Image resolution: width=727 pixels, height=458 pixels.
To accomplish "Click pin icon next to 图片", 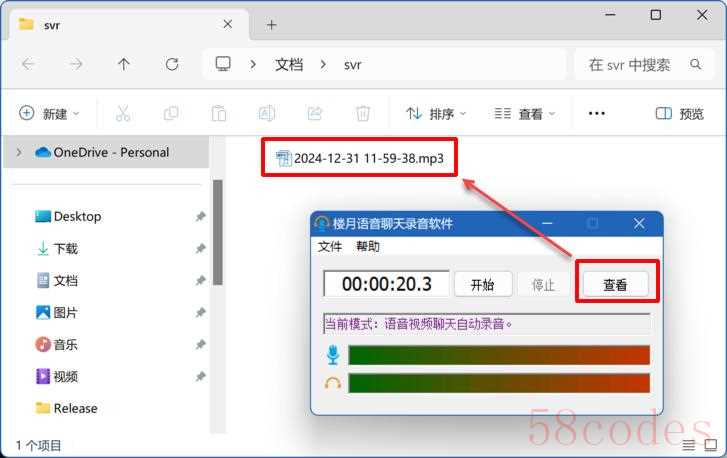I will (x=200, y=312).
